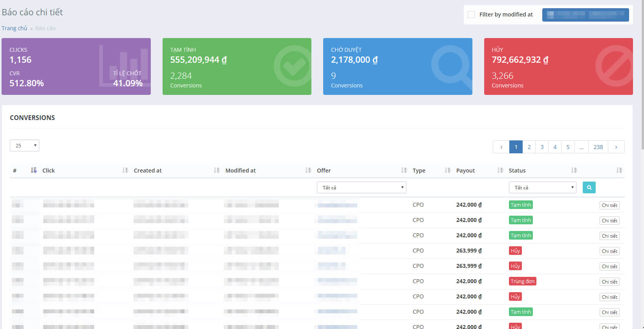The height and width of the screenshot is (329, 644).
Task: Click the 3,266 conversions count
Action: 503,76
